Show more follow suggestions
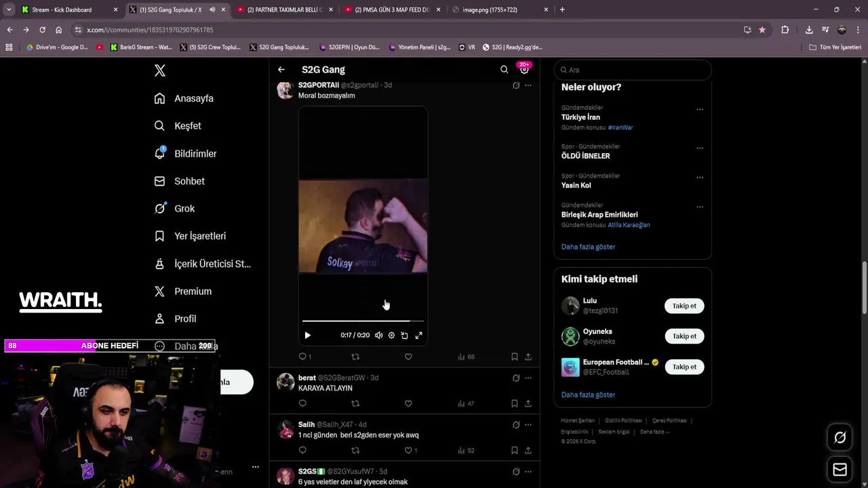868x488 pixels. 588,394
